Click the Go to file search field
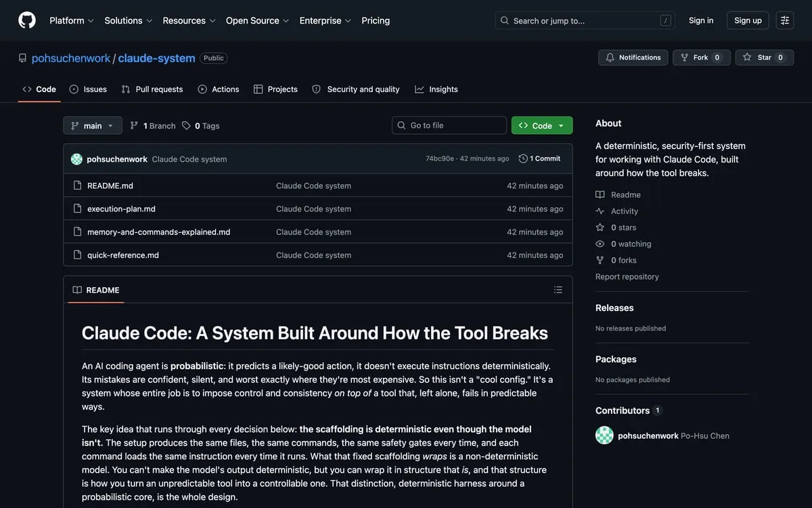The height and width of the screenshot is (508, 812). (449, 125)
